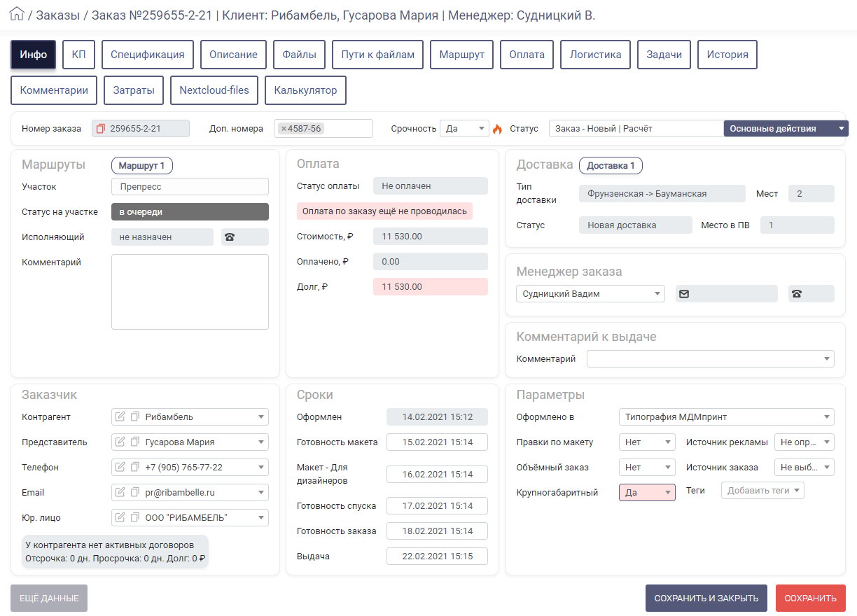Click Маршруты Комментарий text area
This screenshot has width=857, height=616.
point(190,292)
